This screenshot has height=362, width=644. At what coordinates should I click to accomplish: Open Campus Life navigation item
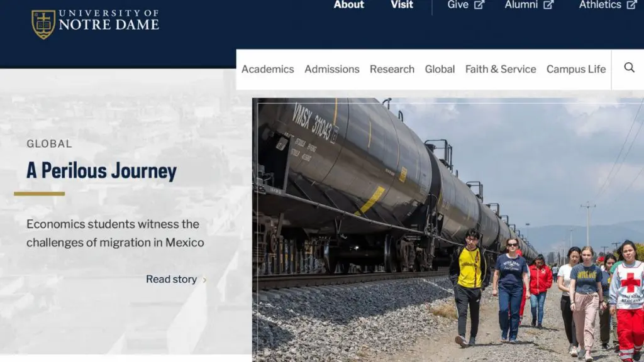[x=576, y=69]
